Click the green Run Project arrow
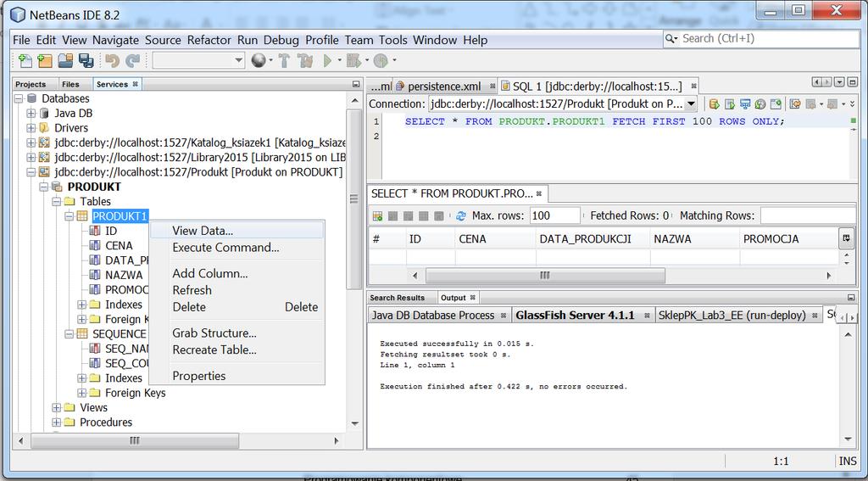The image size is (868, 481). [328, 60]
